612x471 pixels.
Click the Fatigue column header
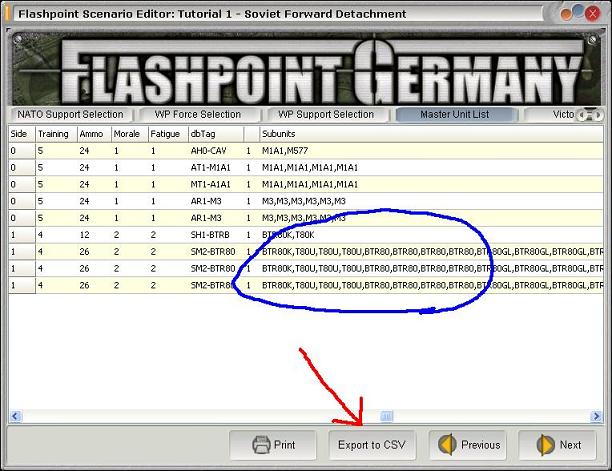click(x=168, y=134)
